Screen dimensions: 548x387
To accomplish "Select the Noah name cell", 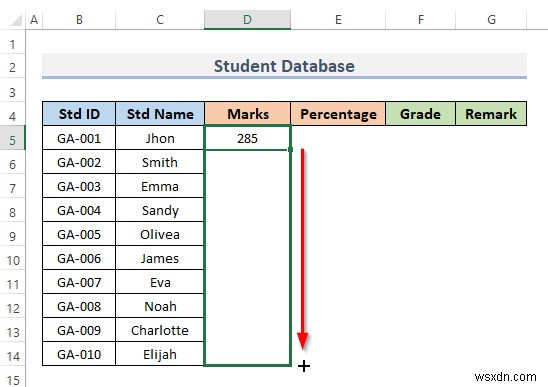I will (x=160, y=306).
